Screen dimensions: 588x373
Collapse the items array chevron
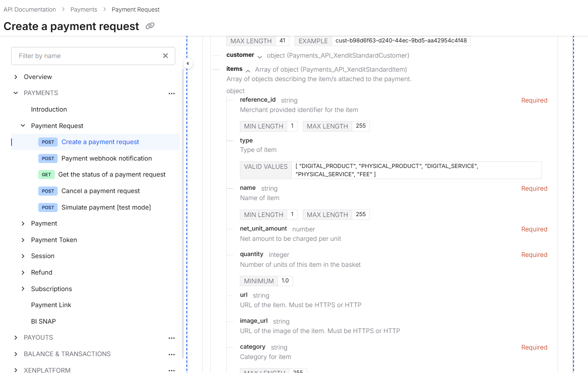click(248, 70)
